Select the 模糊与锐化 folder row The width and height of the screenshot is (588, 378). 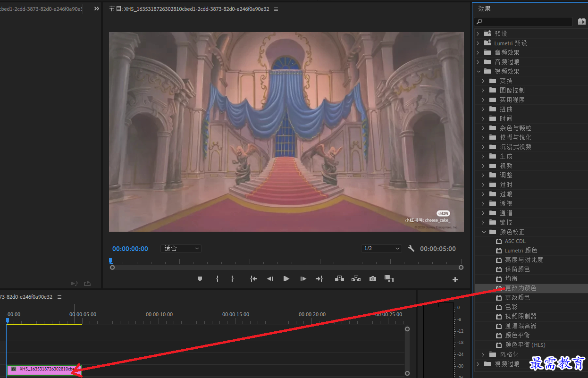[x=530, y=137]
